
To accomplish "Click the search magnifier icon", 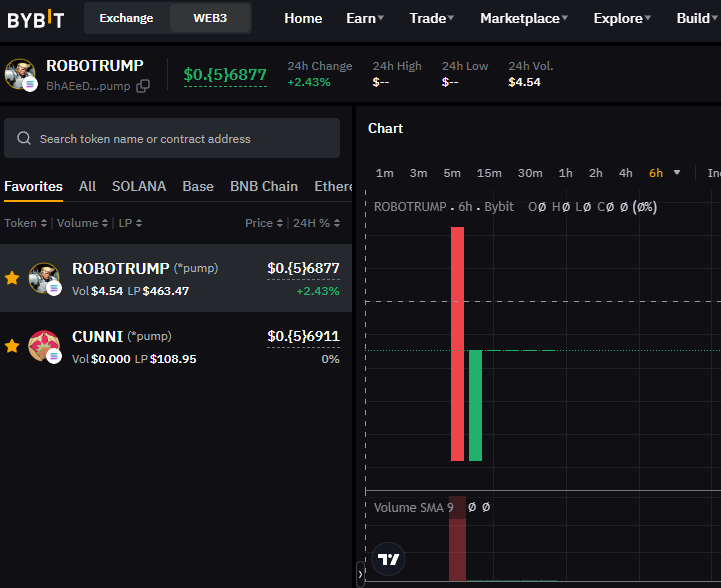I will (24, 138).
